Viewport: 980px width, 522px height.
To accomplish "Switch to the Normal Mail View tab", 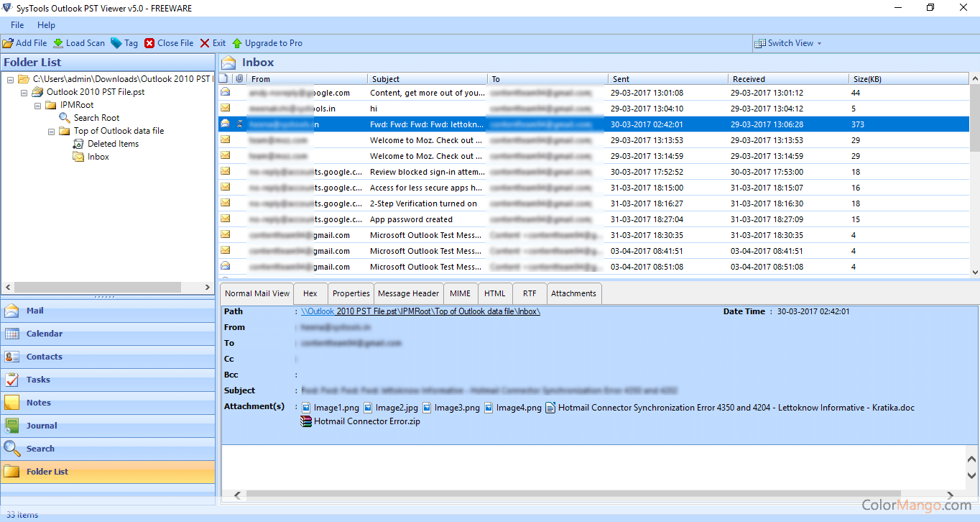I will [257, 293].
